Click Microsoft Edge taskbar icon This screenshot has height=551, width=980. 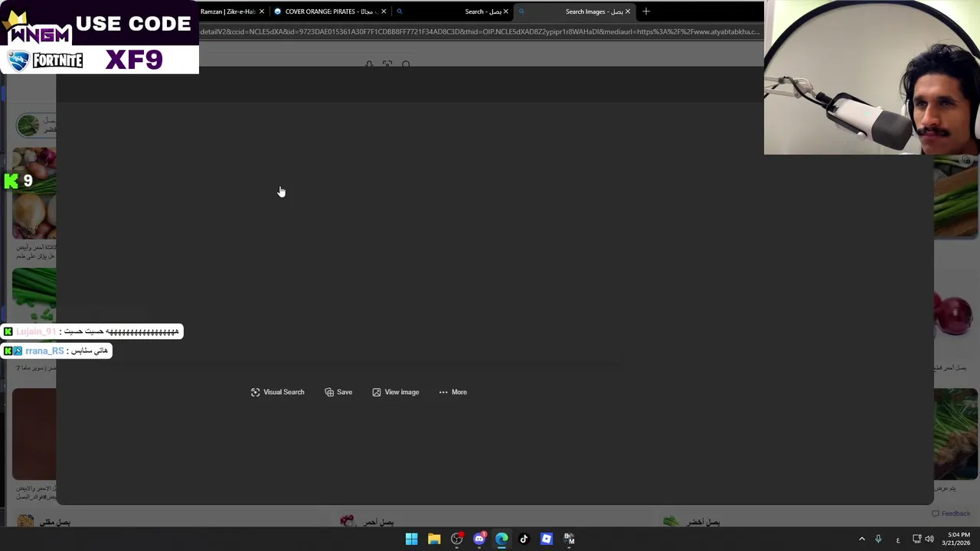point(501,539)
